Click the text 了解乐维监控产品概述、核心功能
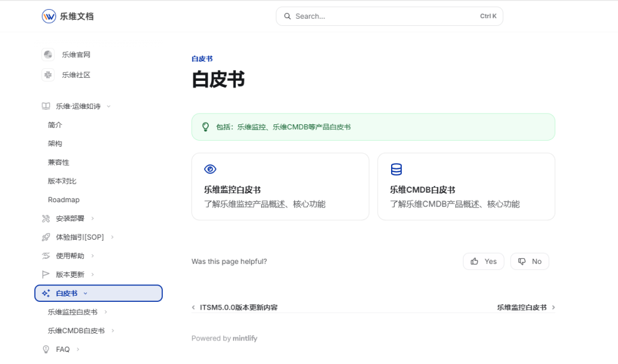Viewport: 618px width, 364px height. [x=265, y=204]
